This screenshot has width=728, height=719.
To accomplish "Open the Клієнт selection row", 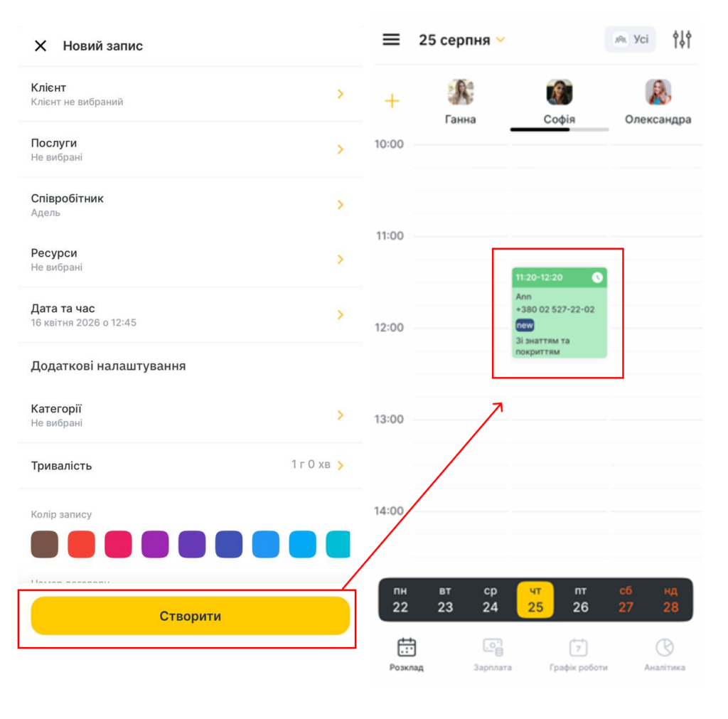I will click(190, 95).
